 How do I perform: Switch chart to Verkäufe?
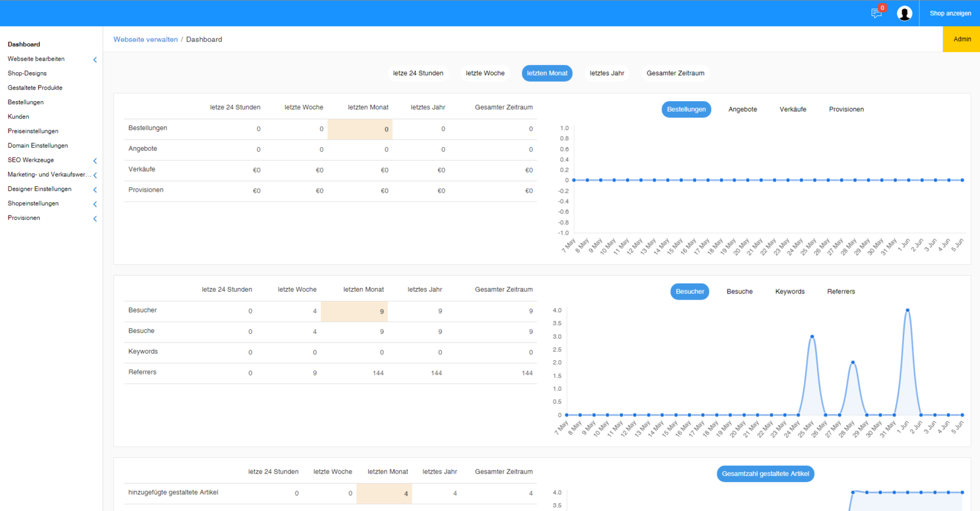pos(793,109)
